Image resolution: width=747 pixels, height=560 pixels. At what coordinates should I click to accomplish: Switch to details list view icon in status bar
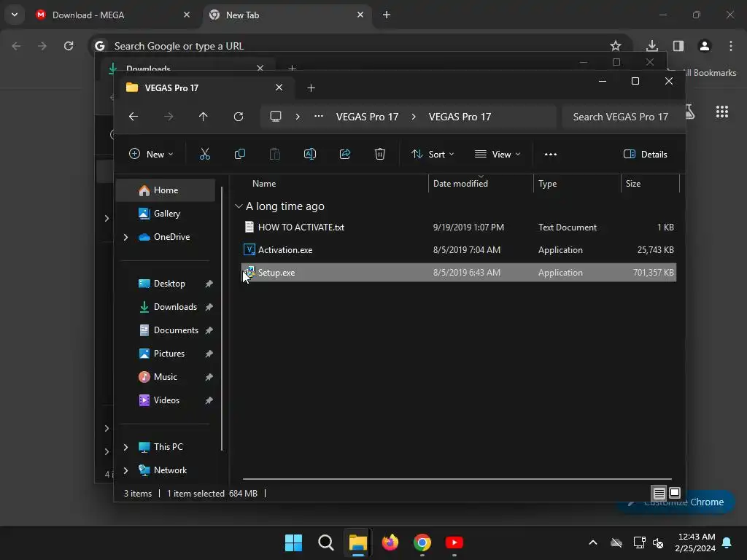pyautogui.click(x=659, y=494)
